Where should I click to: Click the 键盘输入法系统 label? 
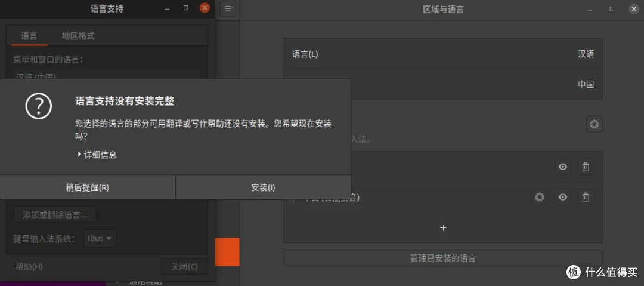pos(44,239)
